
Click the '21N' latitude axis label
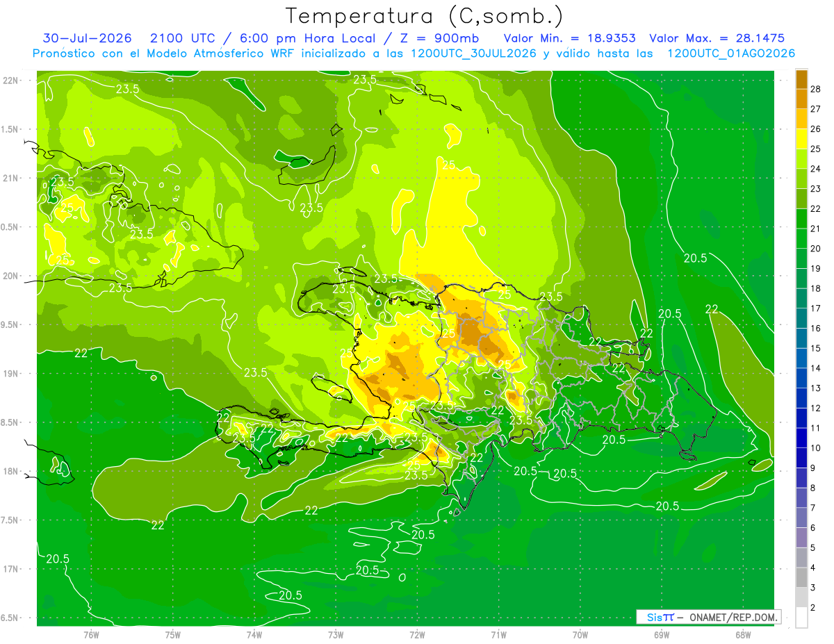point(10,179)
